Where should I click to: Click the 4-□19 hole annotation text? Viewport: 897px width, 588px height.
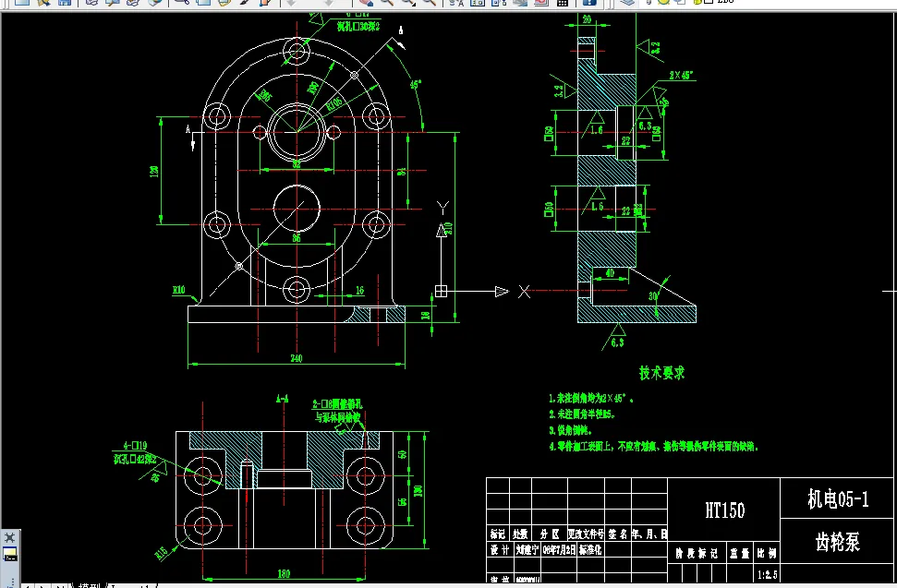(136, 445)
